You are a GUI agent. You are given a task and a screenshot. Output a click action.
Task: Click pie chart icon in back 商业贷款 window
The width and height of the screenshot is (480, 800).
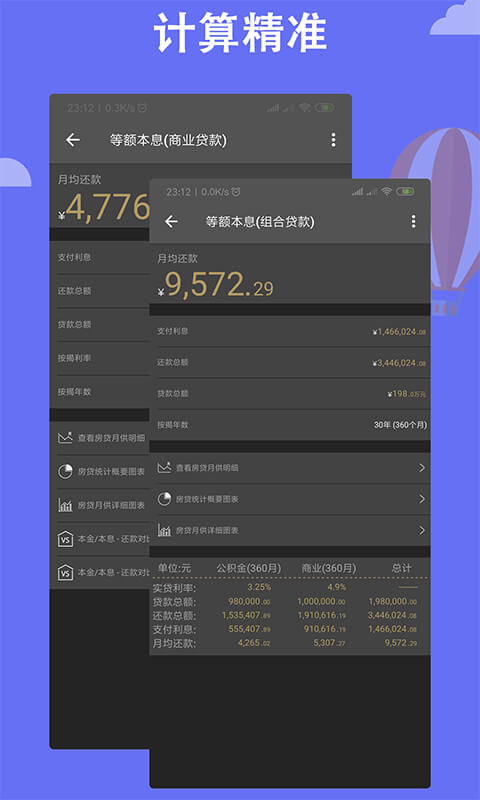(x=65, y=471)
